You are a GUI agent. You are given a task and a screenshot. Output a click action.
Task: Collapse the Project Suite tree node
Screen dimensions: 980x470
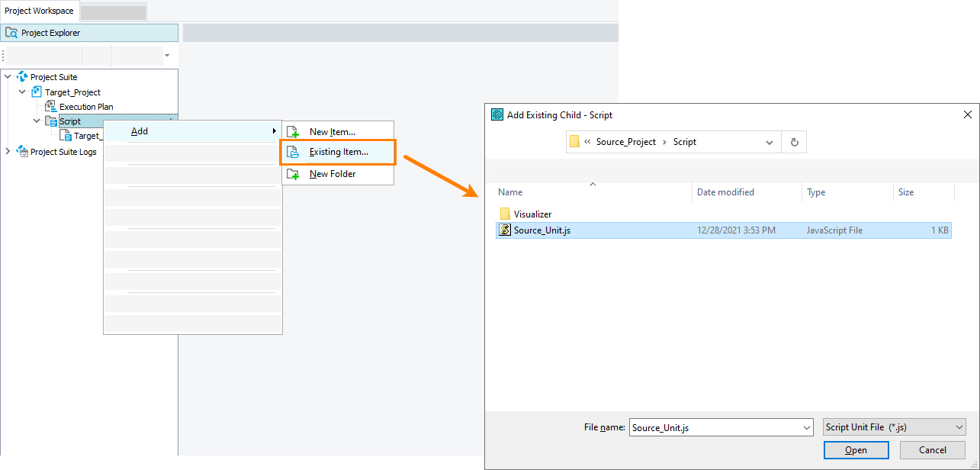pyautogui.click(x=7, y=76)
